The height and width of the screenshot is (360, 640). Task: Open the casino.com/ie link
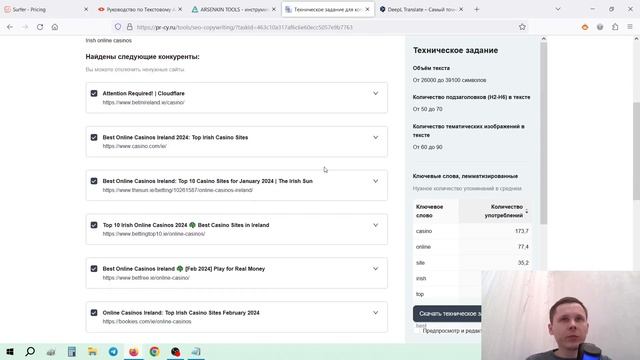(134, 146)
